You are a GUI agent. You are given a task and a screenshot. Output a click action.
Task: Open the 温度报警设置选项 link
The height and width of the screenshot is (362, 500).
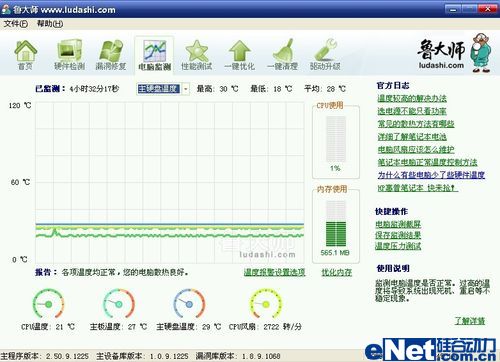coord(274,272)
